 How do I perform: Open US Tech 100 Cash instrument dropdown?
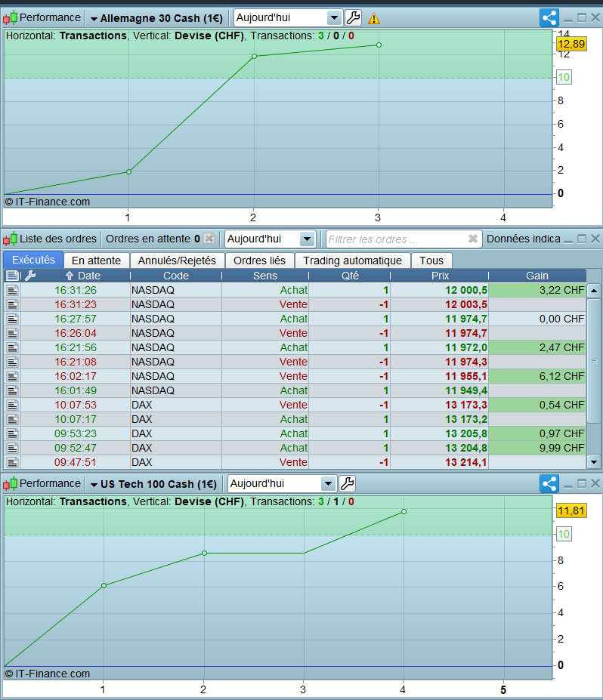click(x=153, y=484)
